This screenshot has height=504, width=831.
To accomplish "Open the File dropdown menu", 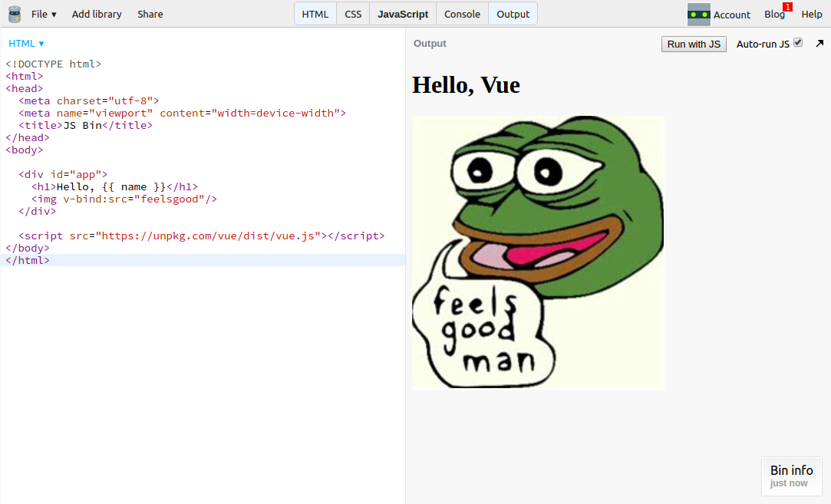I will [x=44, y=14].
